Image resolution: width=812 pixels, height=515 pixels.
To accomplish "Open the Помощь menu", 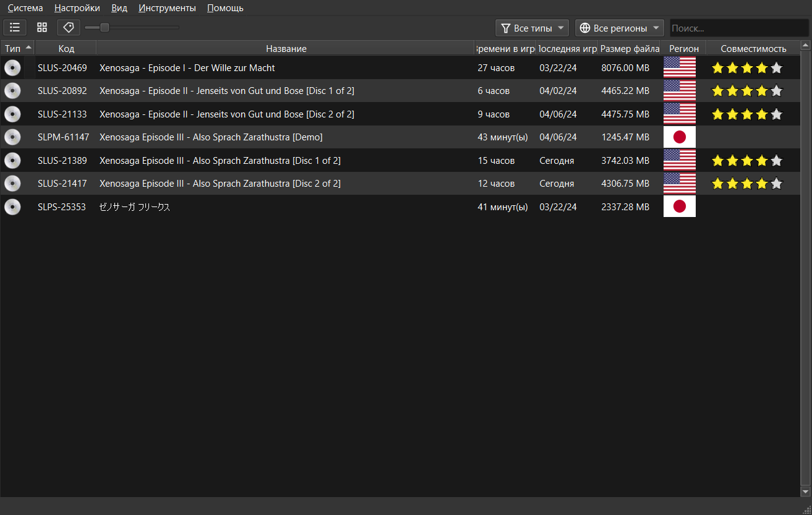I will [225, 8].
